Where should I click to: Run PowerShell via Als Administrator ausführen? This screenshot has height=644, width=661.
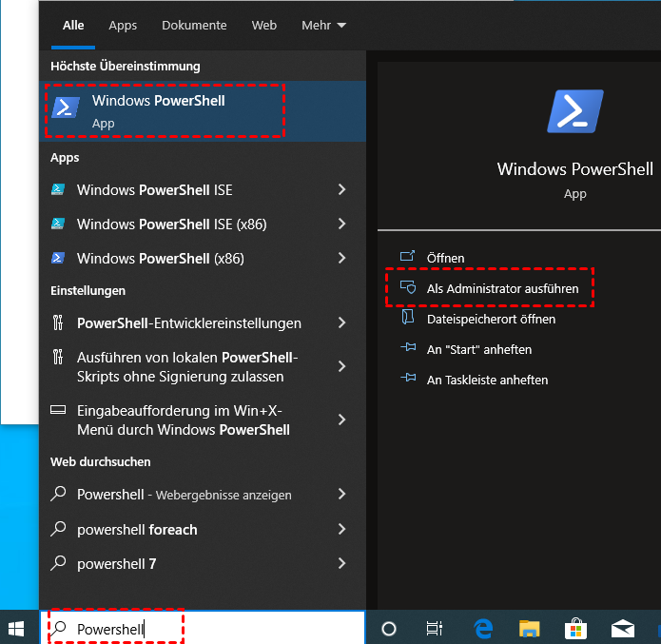(x=502, y=288)
